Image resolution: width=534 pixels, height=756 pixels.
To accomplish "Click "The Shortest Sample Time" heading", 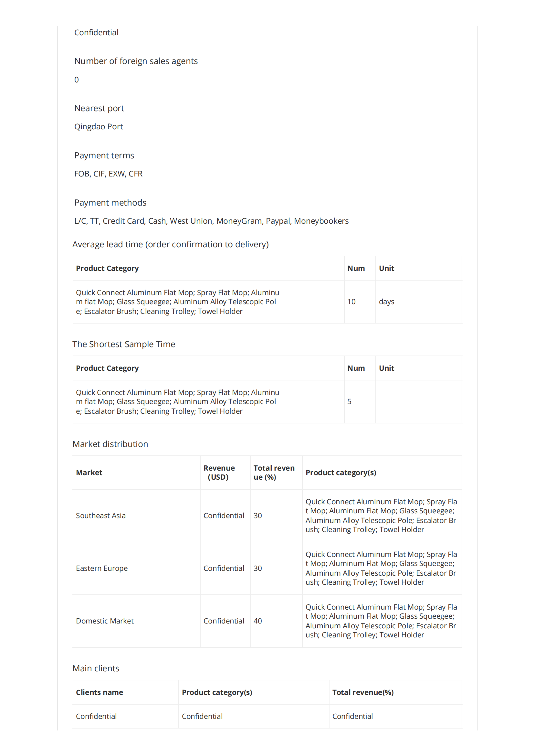I will click(124, 344).
